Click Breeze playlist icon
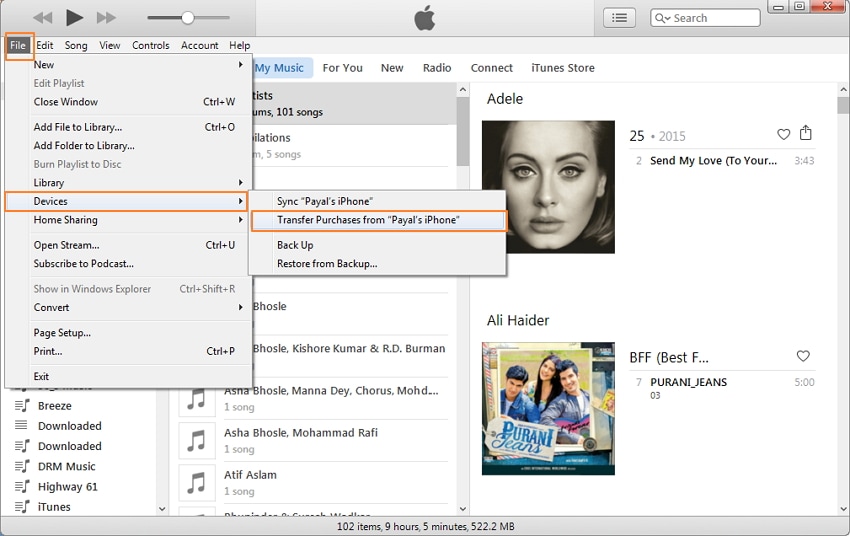Viewport: 850px width, 536px height. click(x=22, y=405)
